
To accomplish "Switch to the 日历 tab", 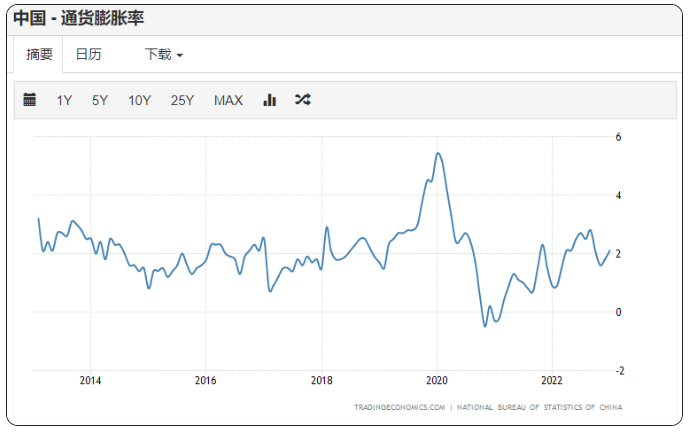I will (88, 54).
